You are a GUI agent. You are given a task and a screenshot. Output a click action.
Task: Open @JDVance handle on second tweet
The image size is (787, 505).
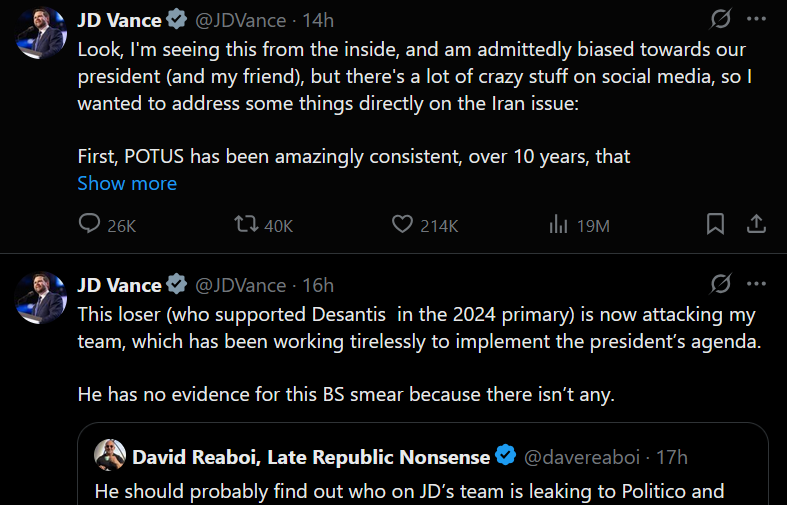coord(240,285)
